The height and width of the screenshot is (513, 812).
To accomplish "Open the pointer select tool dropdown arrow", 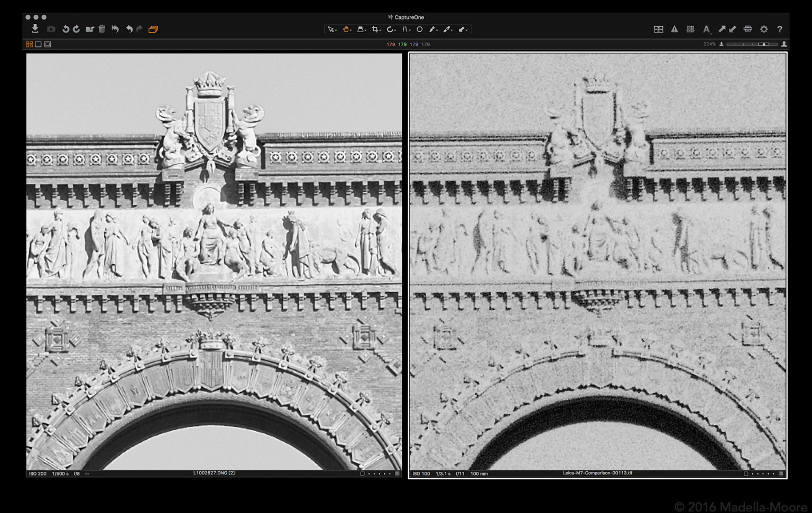I will [x=336, y=31].
